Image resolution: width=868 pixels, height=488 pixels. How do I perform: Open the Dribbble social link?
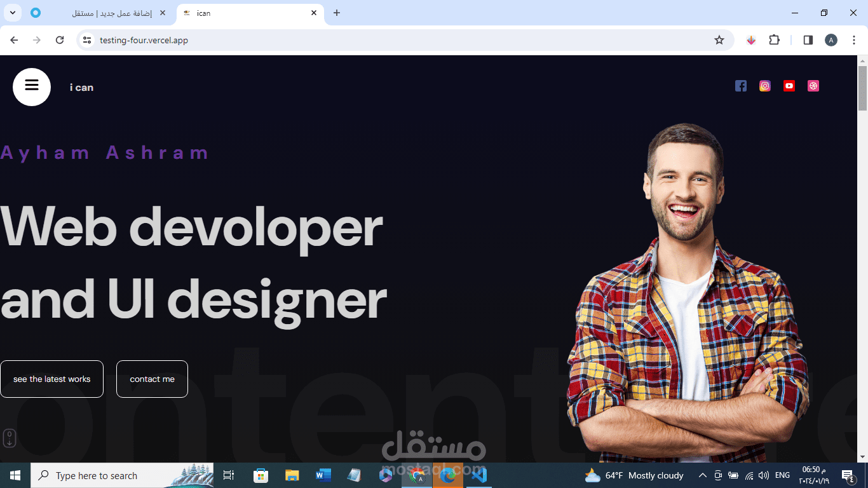813,86
